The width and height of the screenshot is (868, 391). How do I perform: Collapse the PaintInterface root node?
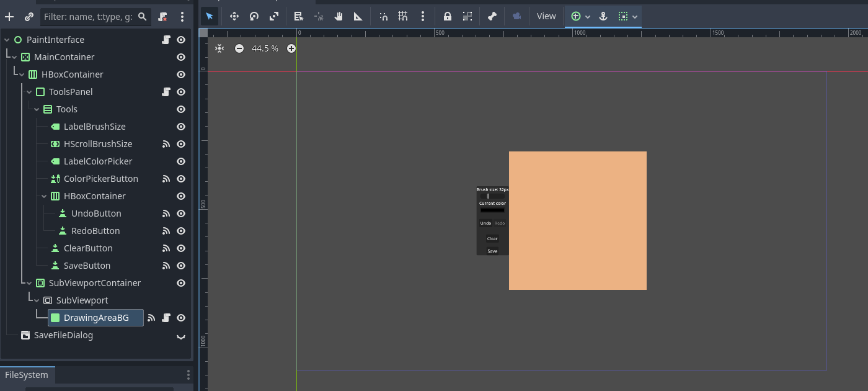[7, 40]
